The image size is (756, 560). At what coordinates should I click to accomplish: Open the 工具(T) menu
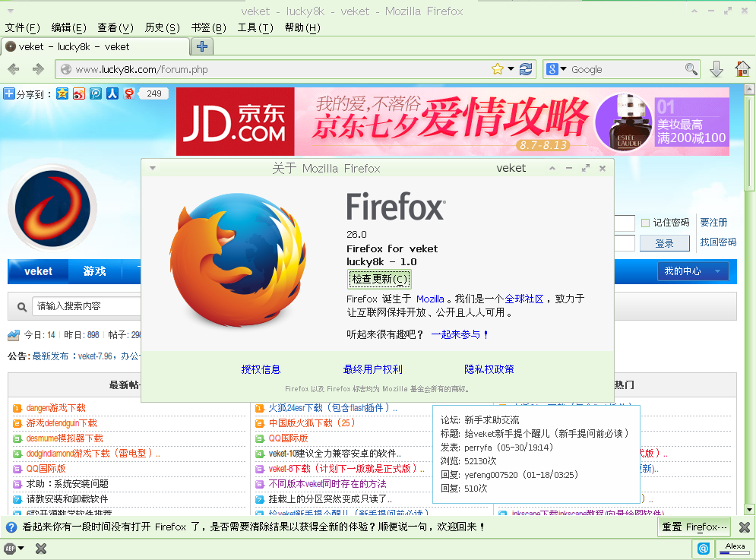[x=255, y=27]
